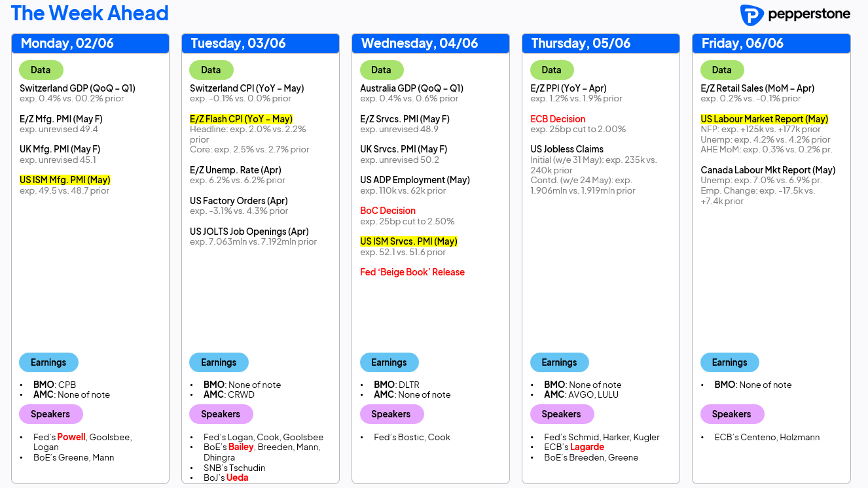Click Monday's green Data badge

41,70
